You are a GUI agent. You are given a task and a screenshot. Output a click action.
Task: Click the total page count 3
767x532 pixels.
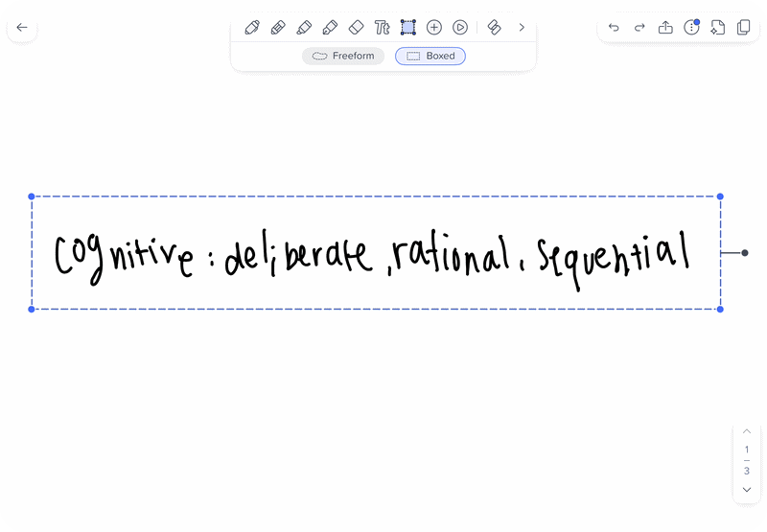tap(747, 471)
